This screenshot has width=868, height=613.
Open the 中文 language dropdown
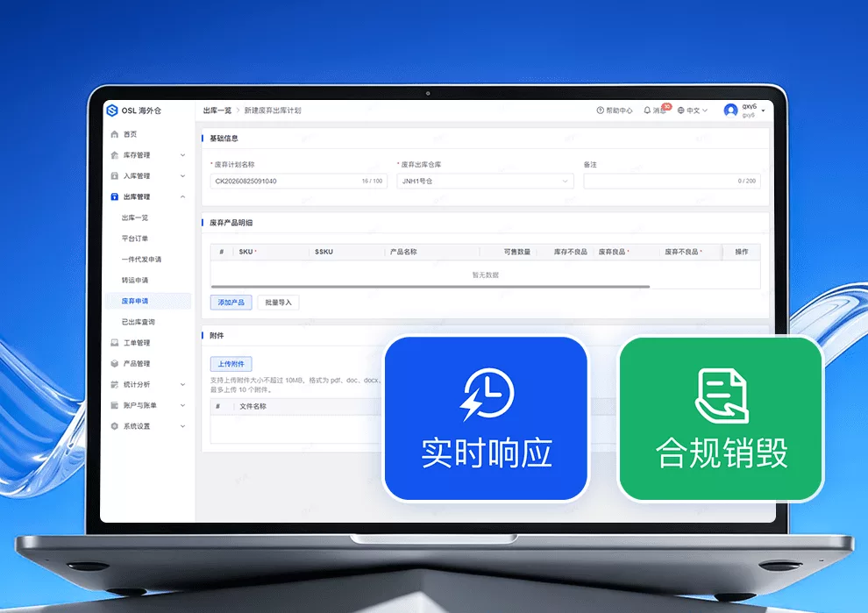click(x=693, y=110)
